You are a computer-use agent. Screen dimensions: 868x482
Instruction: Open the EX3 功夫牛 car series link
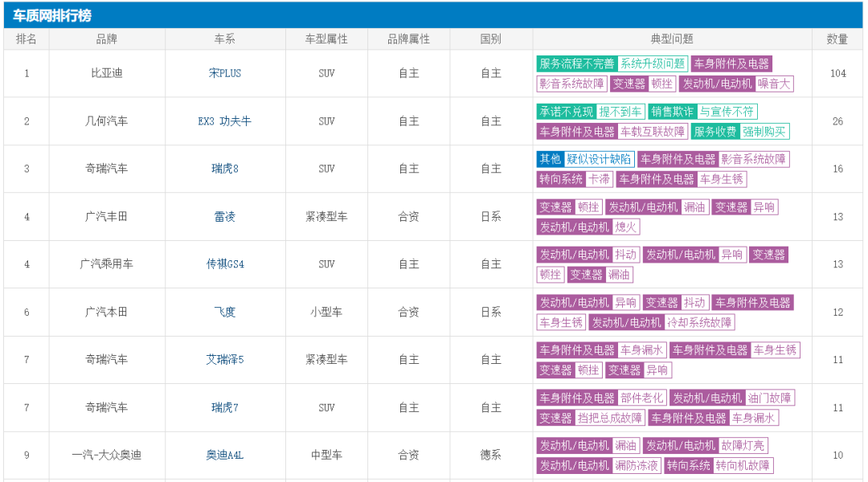(225, 121)
